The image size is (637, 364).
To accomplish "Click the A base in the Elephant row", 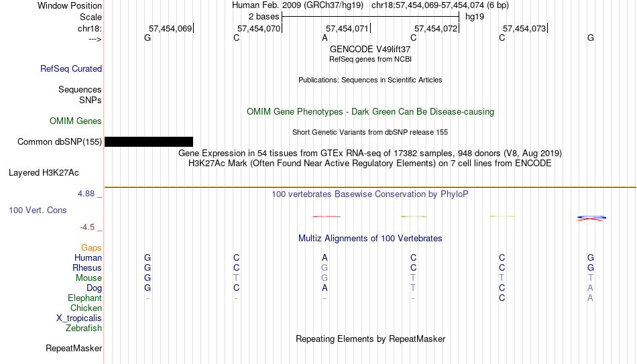I will coord(590,298).
